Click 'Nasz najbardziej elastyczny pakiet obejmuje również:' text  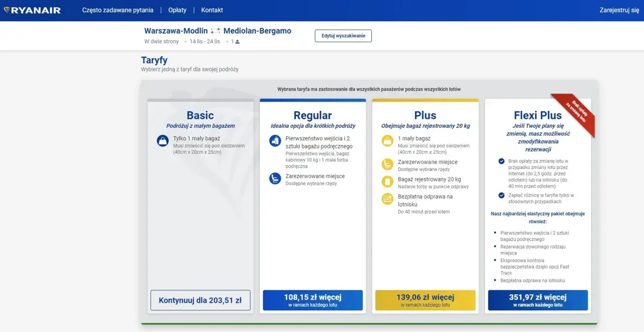click(x=538, y=217)
